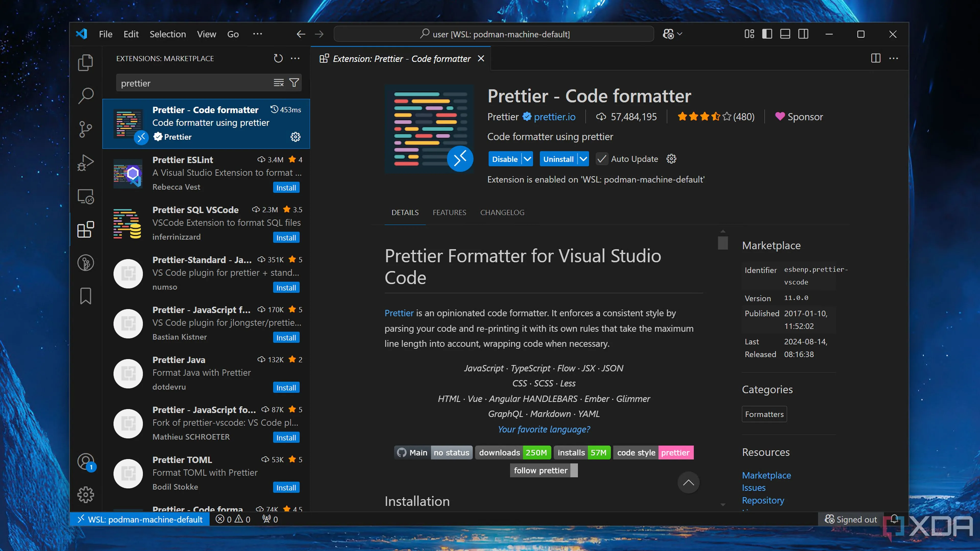The width and height of the screenshot is (980, 551).
Task: Expand the Uninstall button dropdown arrow
Action: coord(583,159)
